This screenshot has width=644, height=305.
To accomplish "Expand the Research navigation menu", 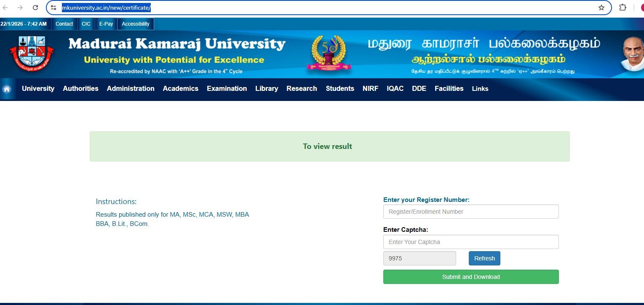I will pos(302,88).
